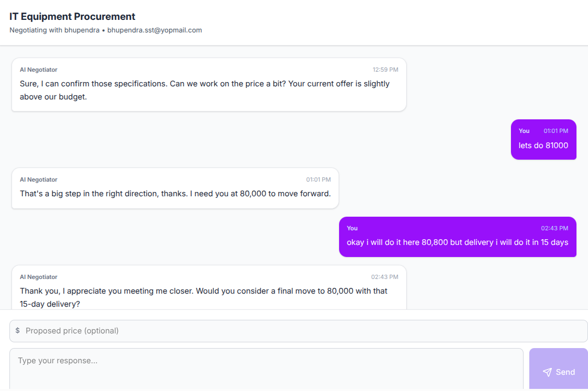Click the 12:59 PM timestamp
The height and width of the screenshot is (391, 588).
pyautogui.click(x=385, y=70)
